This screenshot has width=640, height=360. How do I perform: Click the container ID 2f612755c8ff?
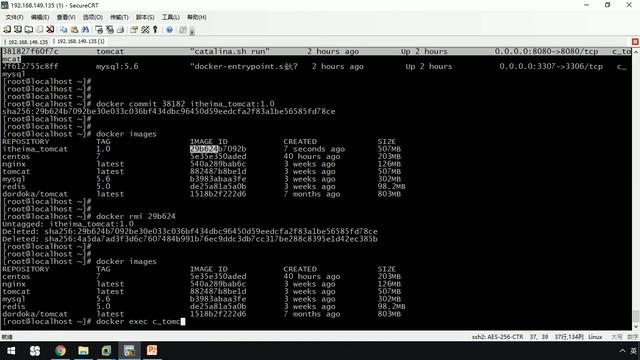(x=30, y=67)
